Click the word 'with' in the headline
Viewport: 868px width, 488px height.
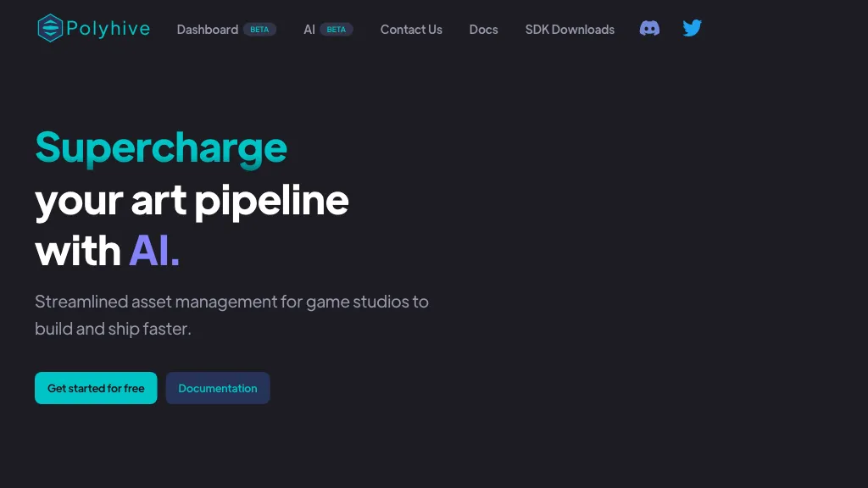point(78,252)
